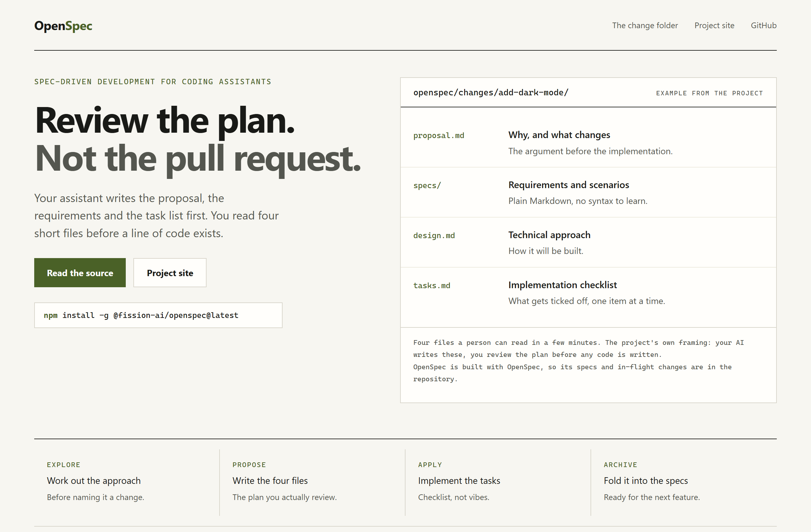Click the proposal.md file name
The height and width of the screenshot is (532, 811).
(x=438, y=136)
